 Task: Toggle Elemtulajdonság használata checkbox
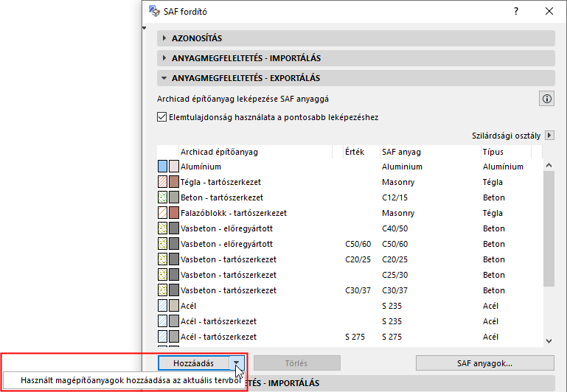tap(161, 117)
